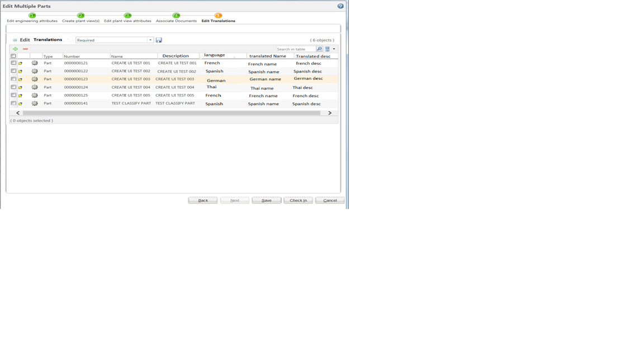Image resolution: width=644 pixels, height=362 pixels.
Task: Check the box for part 0000000141
Action: (13, 103)
